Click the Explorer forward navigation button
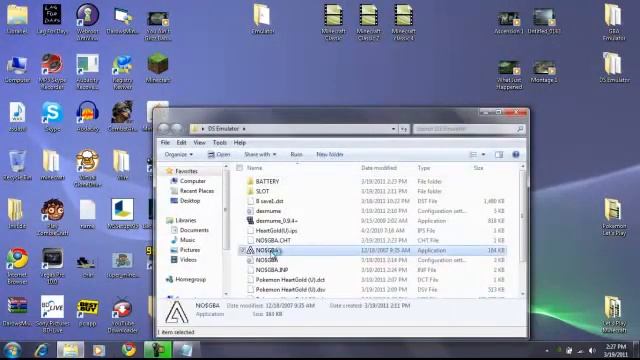The height and width of the screenshot is (360, 640). pyautogui.click(x=177, y=129)
